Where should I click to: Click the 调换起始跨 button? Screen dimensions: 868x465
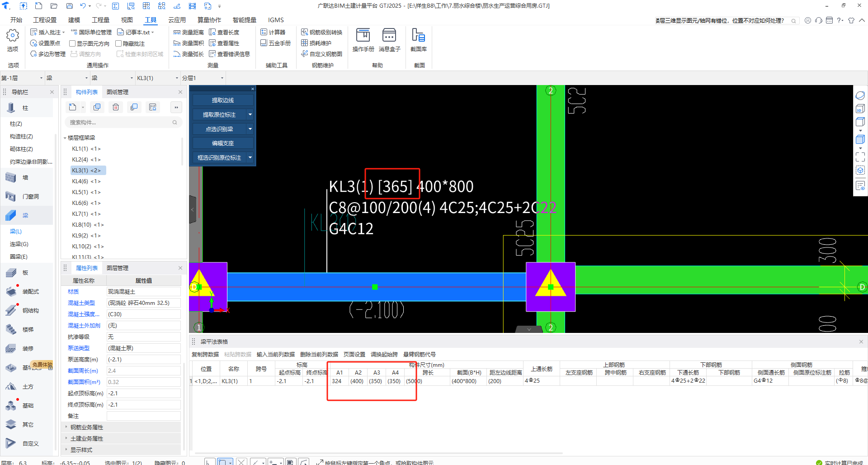(x=384, y=354)
